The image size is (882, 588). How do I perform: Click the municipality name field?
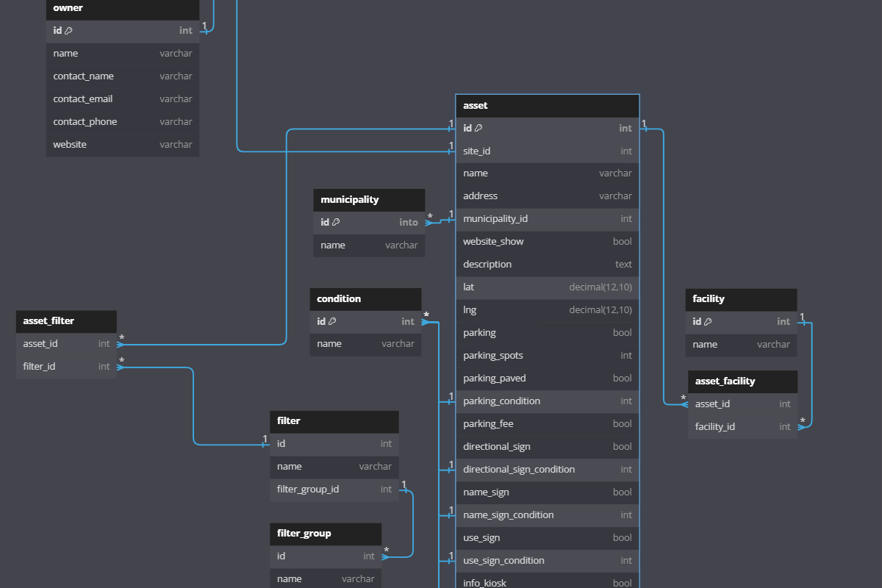pos(369,245)
